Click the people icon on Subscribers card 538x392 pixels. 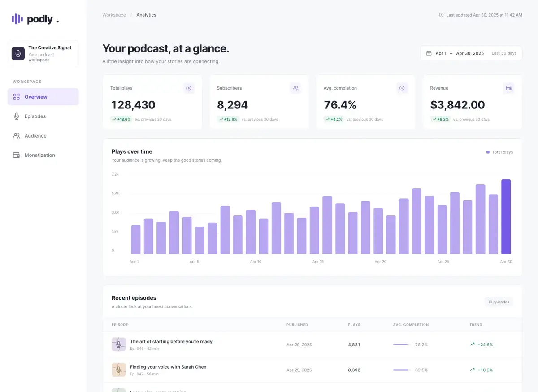coord(295,88)
